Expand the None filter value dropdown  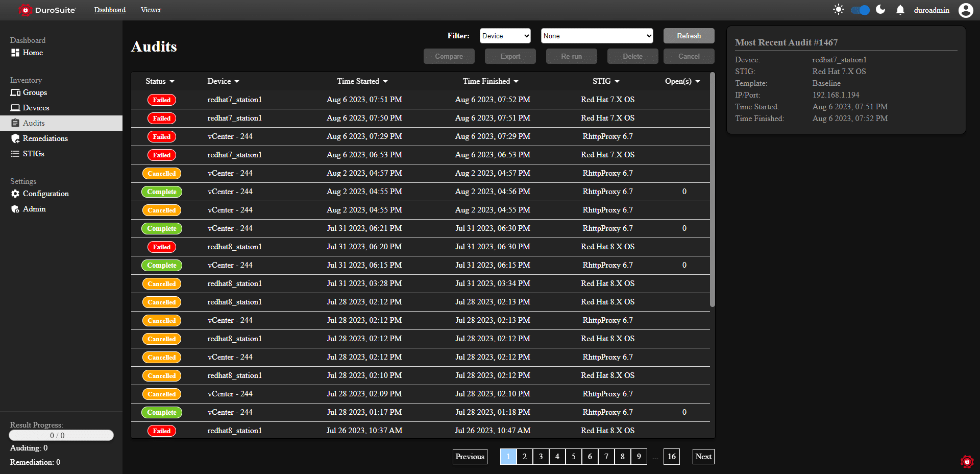(597, 36)
